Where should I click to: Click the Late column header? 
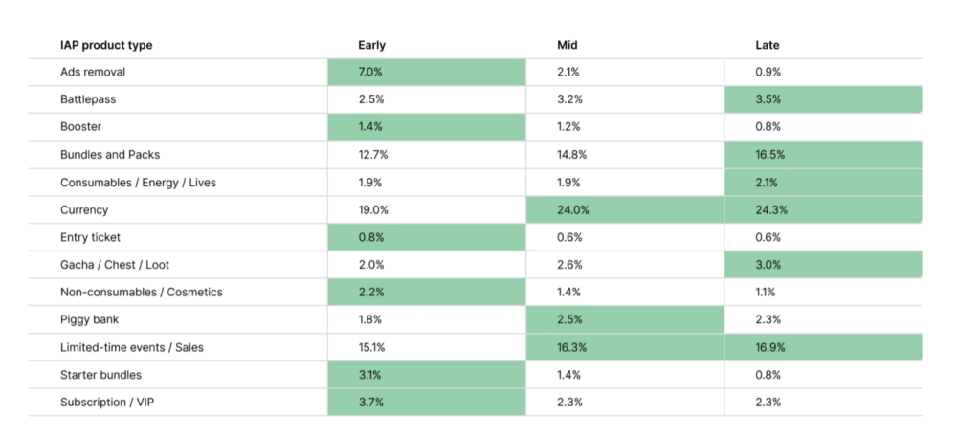pos(768,45)
